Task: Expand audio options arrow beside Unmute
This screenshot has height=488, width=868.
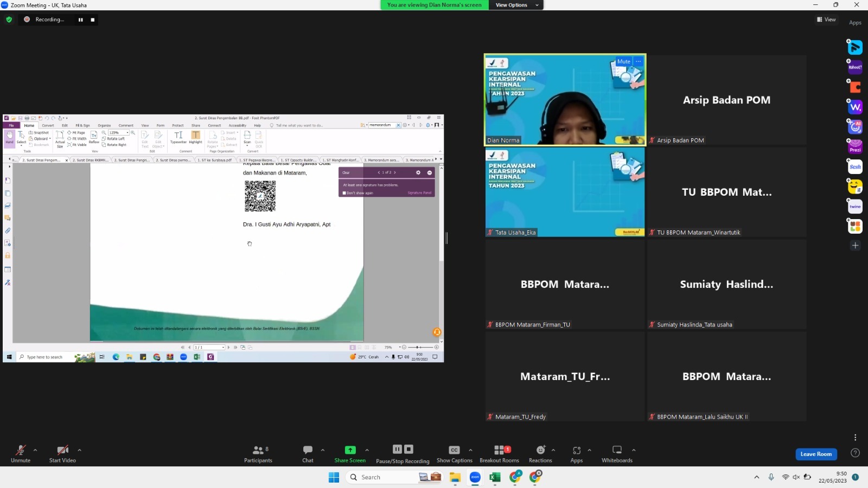Action: click(35, 450)
